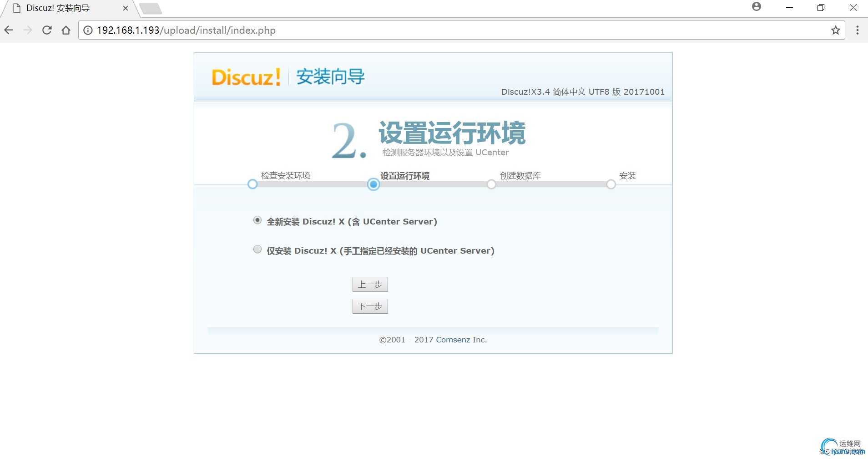This screenshot has width=868, height=459.
Task: Open the browser home page icon
Action: (66, 30)
